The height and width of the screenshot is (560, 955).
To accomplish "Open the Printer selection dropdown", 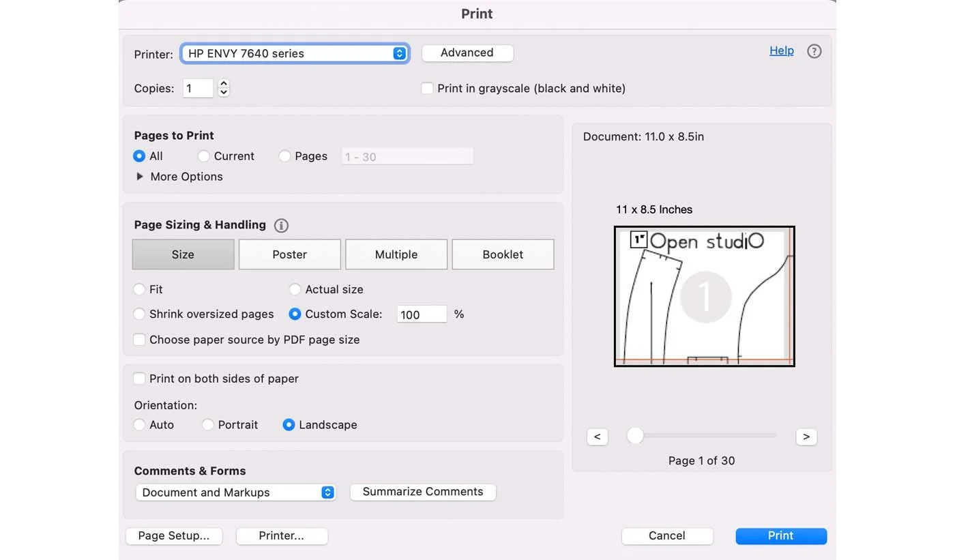I will click(295, 53).
